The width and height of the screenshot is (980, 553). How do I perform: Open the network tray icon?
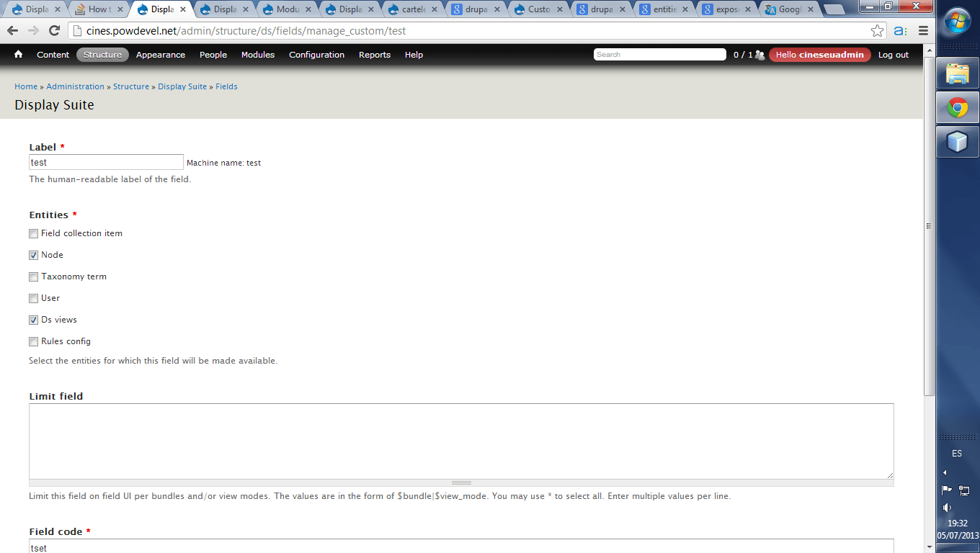tap(964, 490)
